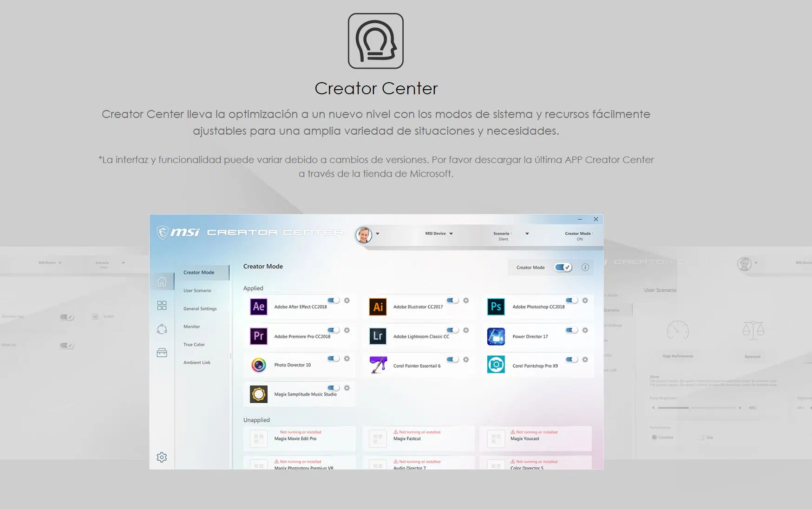Click the Adobe Photoshop app icon
This screenshot has height=509, width=812.
pyautogui.click(x=496, y=307)
